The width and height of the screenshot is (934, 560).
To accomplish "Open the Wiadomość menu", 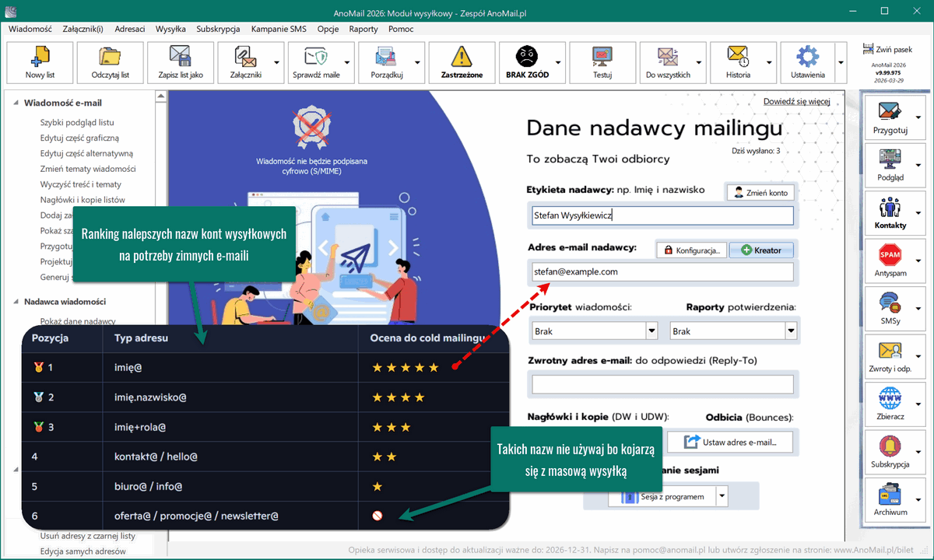I will click(x=30, y=29).
